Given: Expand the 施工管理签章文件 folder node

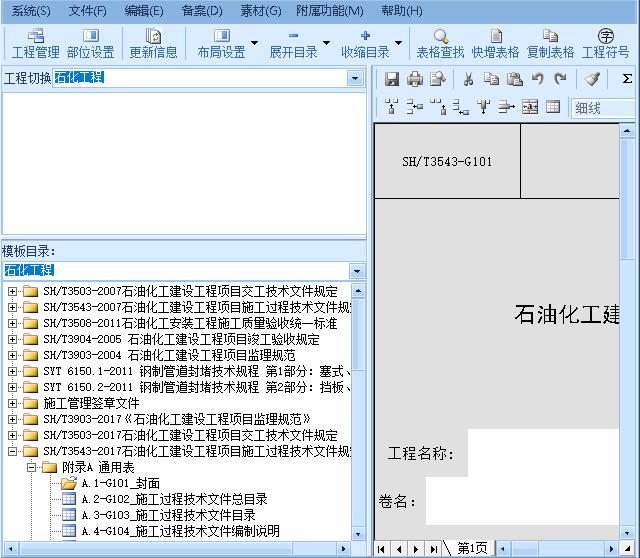Looking at the screenshot, I should (x=13, y=403).
